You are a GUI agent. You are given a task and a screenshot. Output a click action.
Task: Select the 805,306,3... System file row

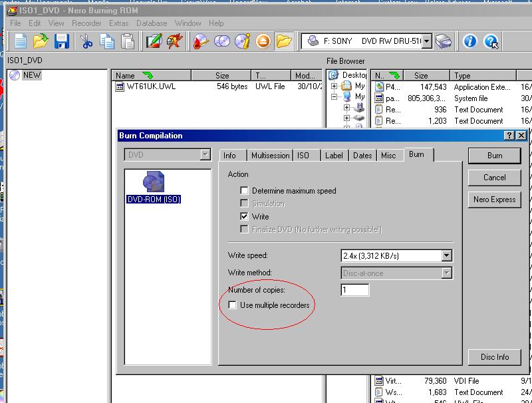coord(452,98)
